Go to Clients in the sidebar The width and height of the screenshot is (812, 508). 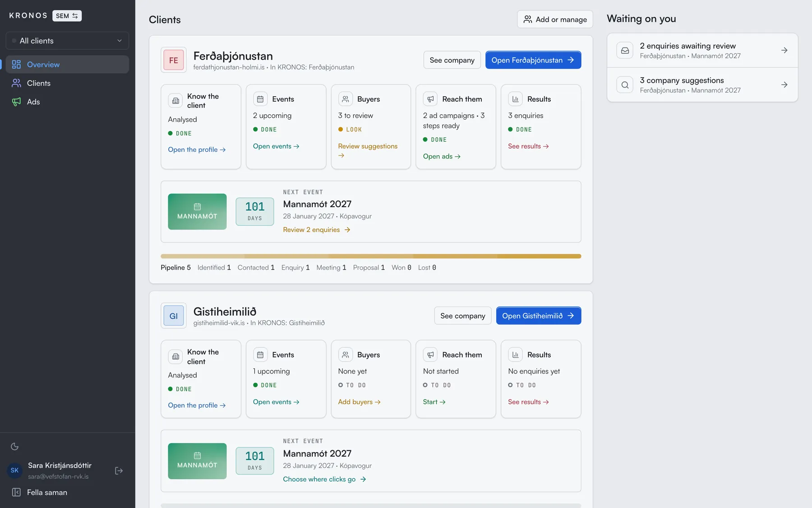67,83
